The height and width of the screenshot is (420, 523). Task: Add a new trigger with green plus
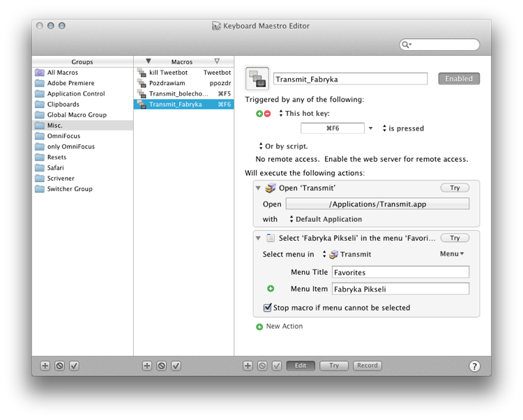pos(259,114)
